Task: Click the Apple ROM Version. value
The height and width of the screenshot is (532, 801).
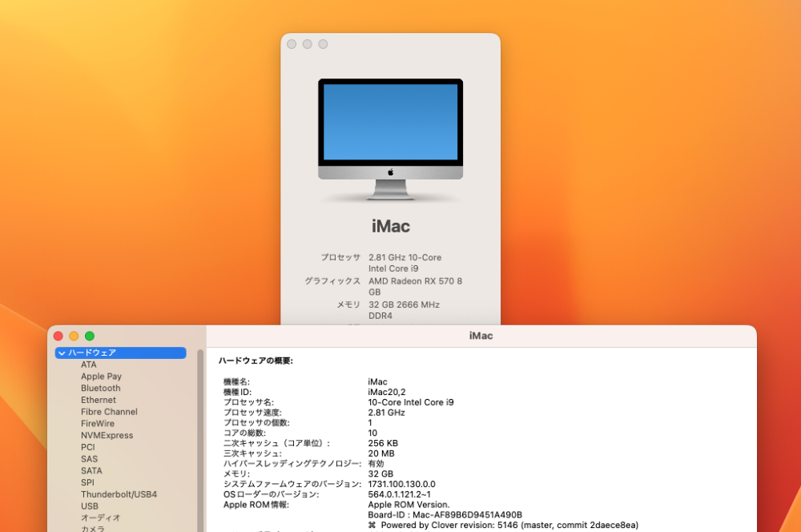Action: [x=409, y=505]
